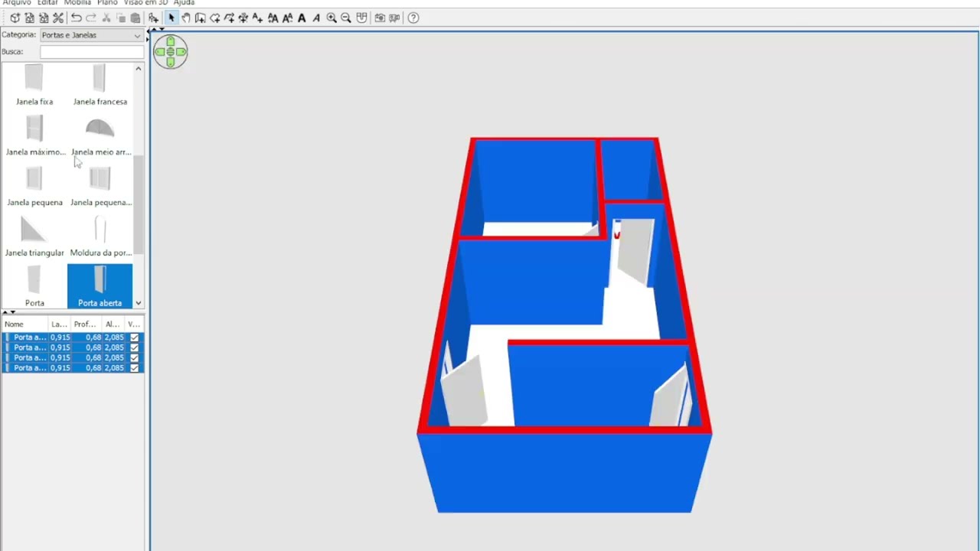Select the Create dimensions tool
This screenshot has height=551, width=980.
click(x=243, y=18)
